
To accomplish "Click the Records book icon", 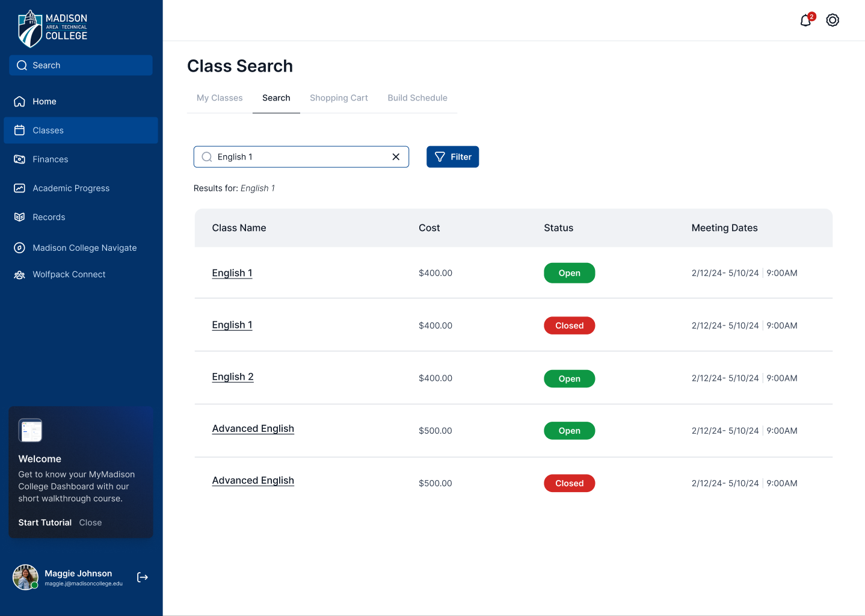I will coord(20,217).
